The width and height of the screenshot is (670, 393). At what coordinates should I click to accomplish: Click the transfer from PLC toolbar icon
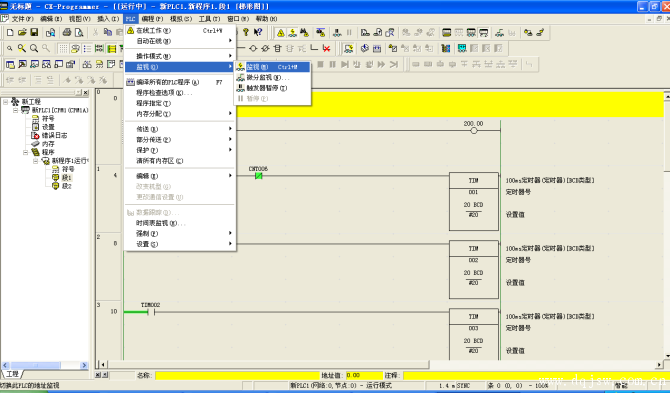click(378, 32)
